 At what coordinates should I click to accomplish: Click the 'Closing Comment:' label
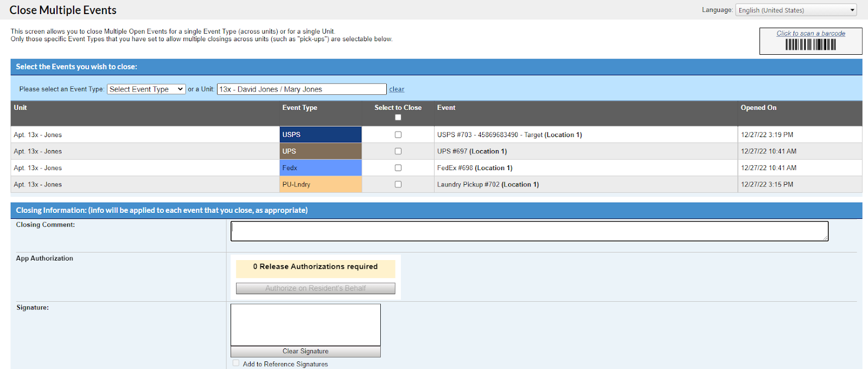coord(46,225)
